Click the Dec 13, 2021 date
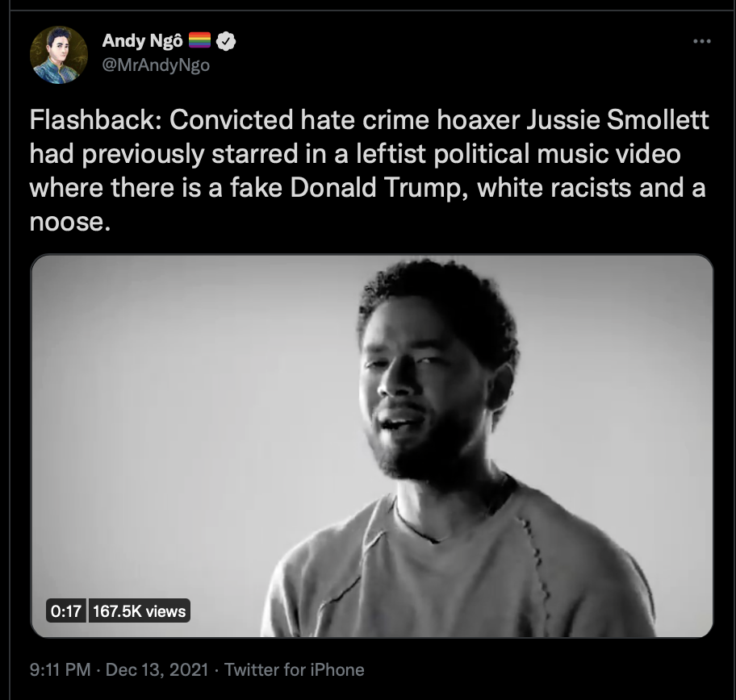 click(x=157, y=669)
